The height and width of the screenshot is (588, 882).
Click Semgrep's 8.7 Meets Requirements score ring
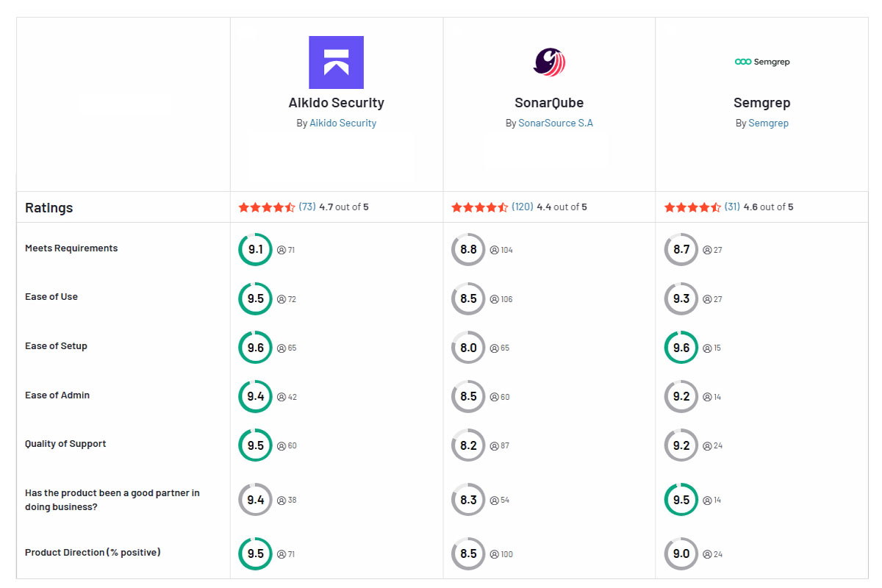pyautogui.click(x=681, y=250)
